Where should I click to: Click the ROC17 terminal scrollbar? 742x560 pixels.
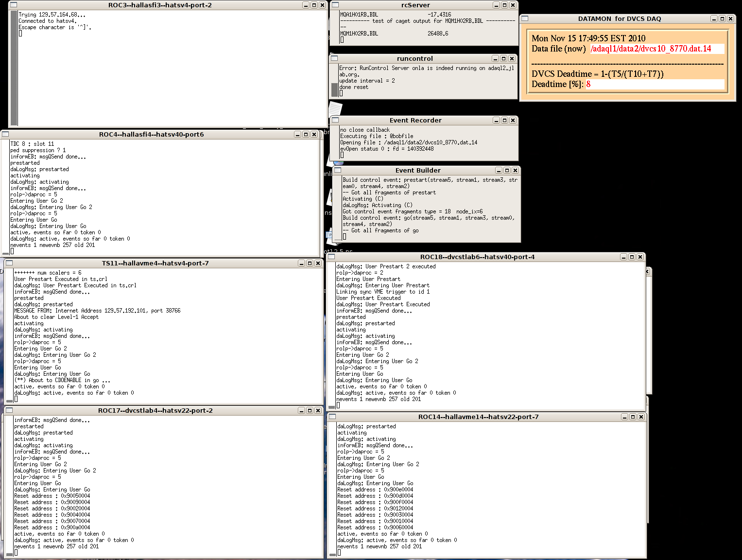10,486
